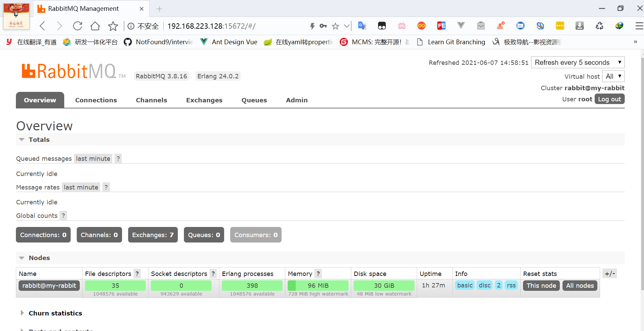
Task: Change Queued messages last minute range
Action: click(93, 158)
